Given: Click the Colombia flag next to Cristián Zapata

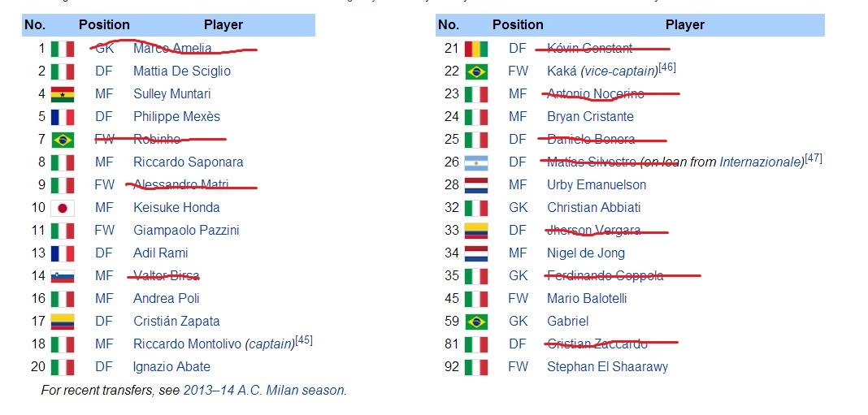Looking at the screenshot, I should pyautogui.click(x=63, y=322).
